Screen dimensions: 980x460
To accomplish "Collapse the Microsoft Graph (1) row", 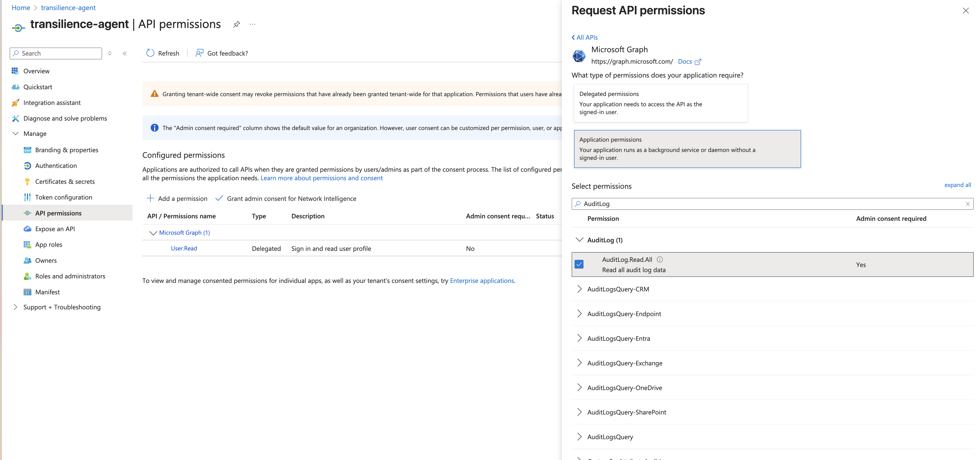I will [153, 233].
